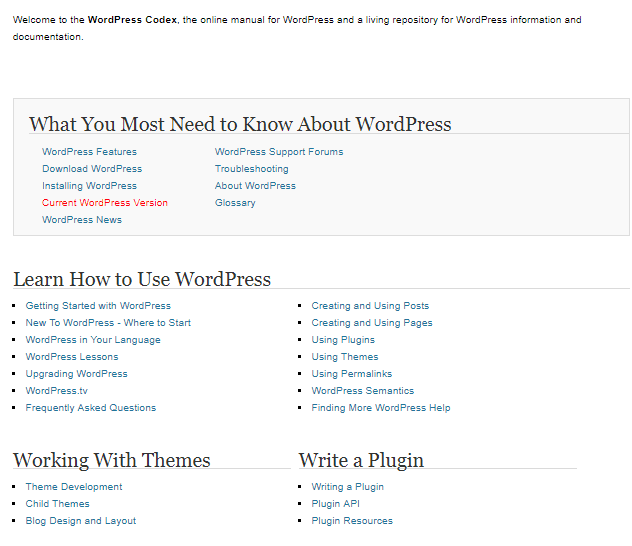The height and width of the screenshot is (546, 632).
Task: Visit WordPress News link
Action: point(82,220)
